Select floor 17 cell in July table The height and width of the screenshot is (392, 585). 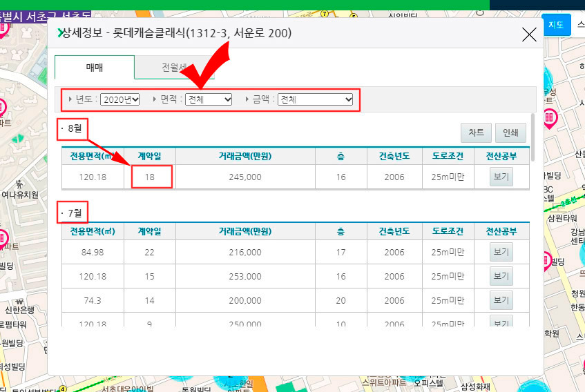(x=341, y=253)
